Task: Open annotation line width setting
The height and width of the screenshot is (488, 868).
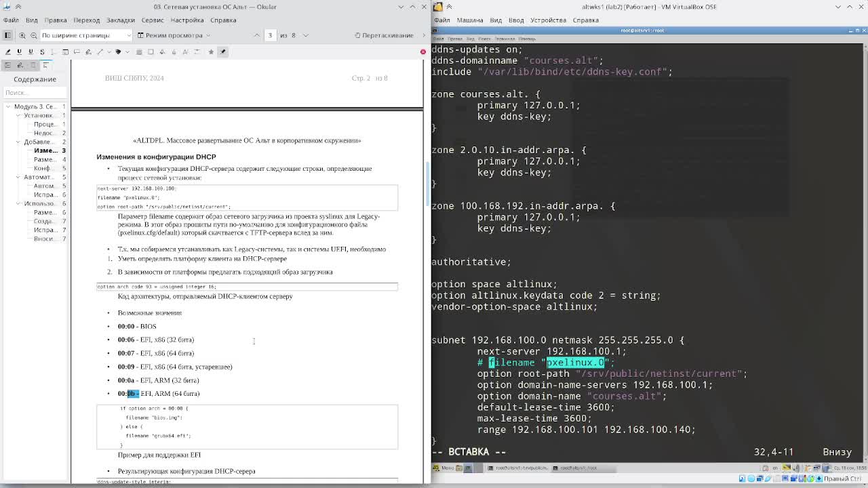Action: pyautogui.click(x=139, y=52)
